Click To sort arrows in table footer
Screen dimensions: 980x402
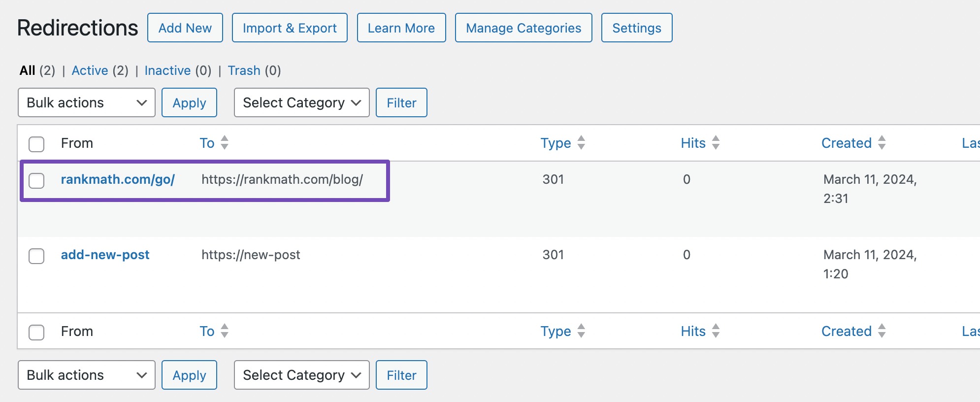point(225,331)
